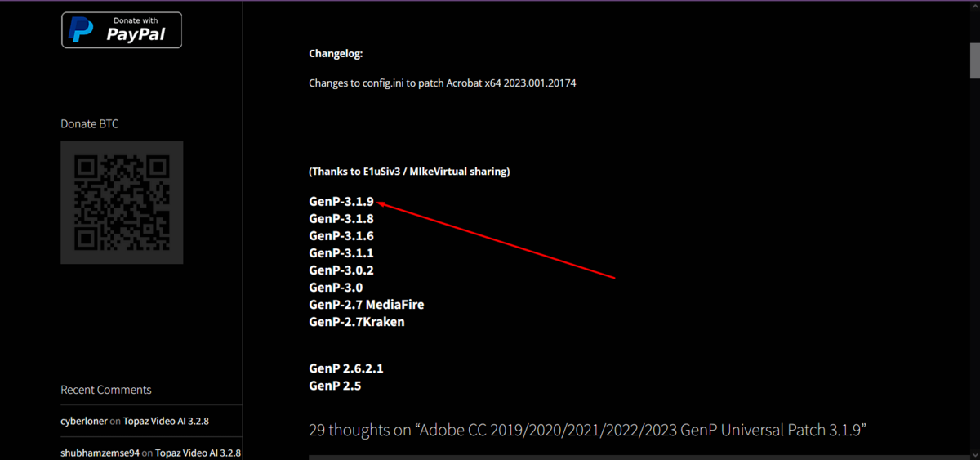The width and height of the screenshot is (980, 460).
Task: Click the Donate BTC QR code image
Action: (122, 203)
